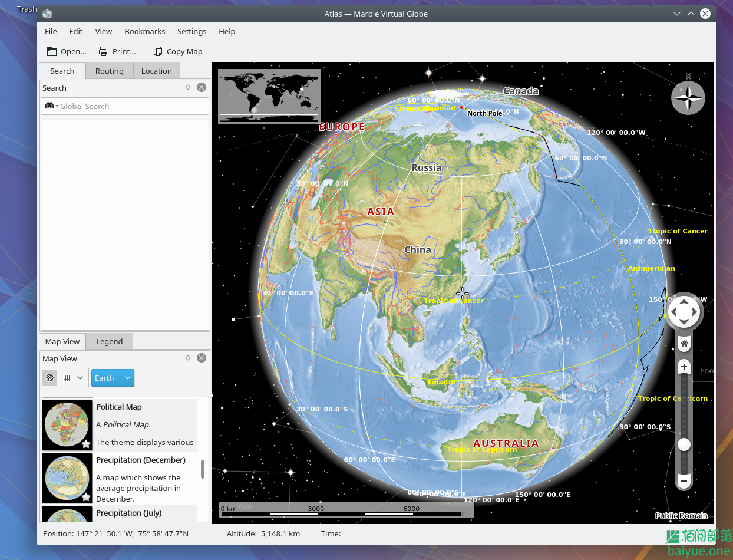Close the Map View dock panel
This screenshot has width=733, height=560.
tap(202, 358)
